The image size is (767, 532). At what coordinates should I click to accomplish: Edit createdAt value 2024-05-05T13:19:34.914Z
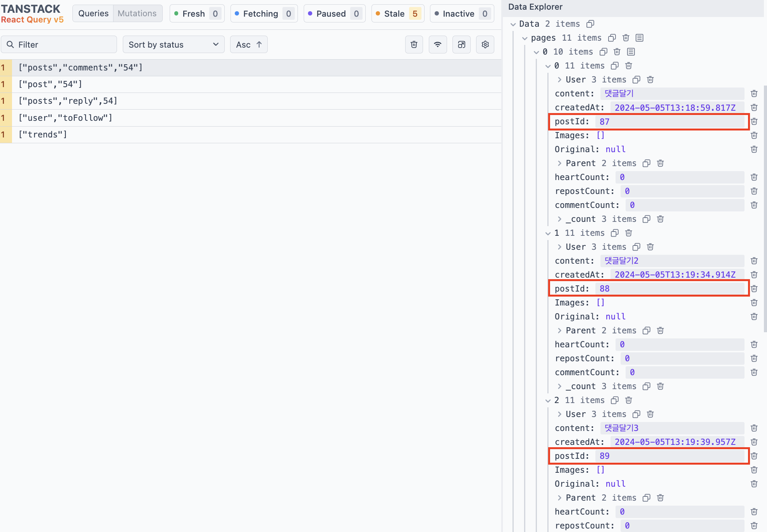[x=677, y=275]
